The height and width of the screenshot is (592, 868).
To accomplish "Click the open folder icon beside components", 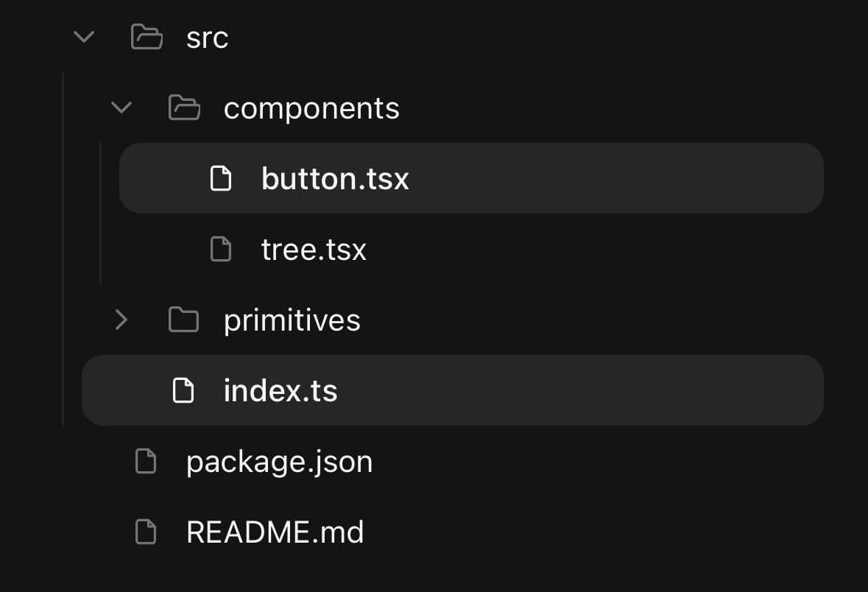I will (184, 108).
